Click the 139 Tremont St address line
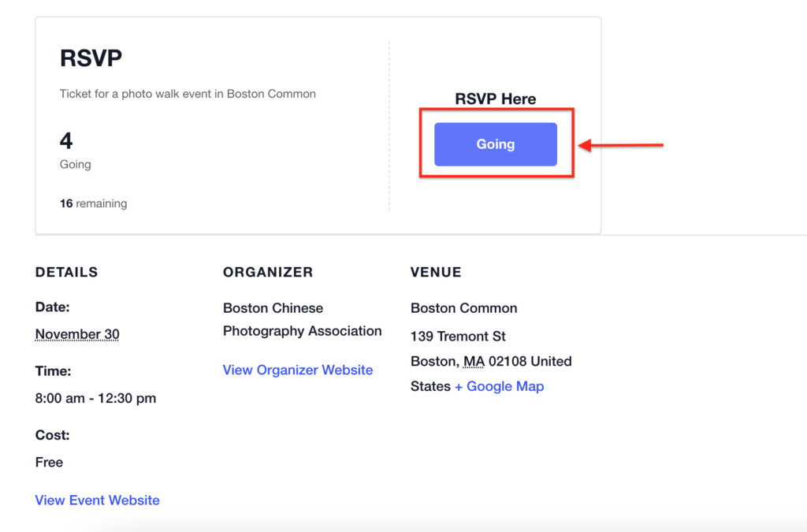The width and height of the screenshot is (807, 532). tap(458, 337)
